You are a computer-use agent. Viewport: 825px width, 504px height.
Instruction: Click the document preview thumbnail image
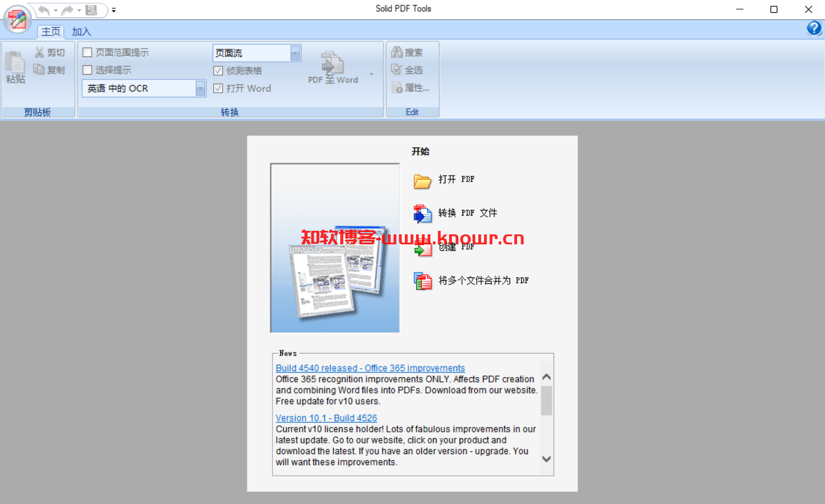(x=335, y=248)
